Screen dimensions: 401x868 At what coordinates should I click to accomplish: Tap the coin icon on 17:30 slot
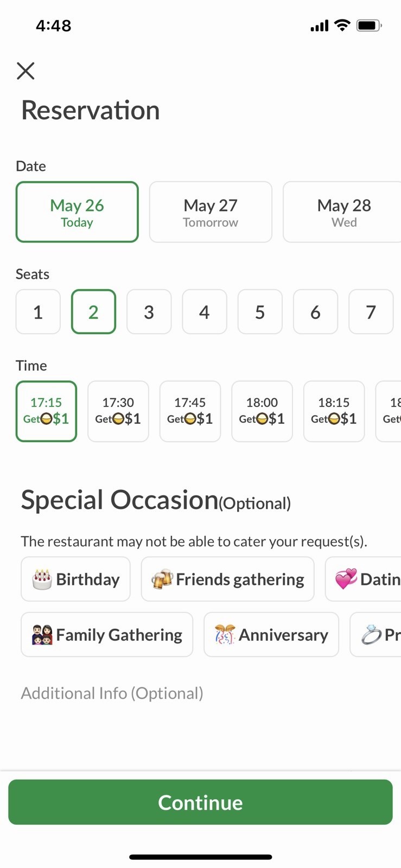118,419
